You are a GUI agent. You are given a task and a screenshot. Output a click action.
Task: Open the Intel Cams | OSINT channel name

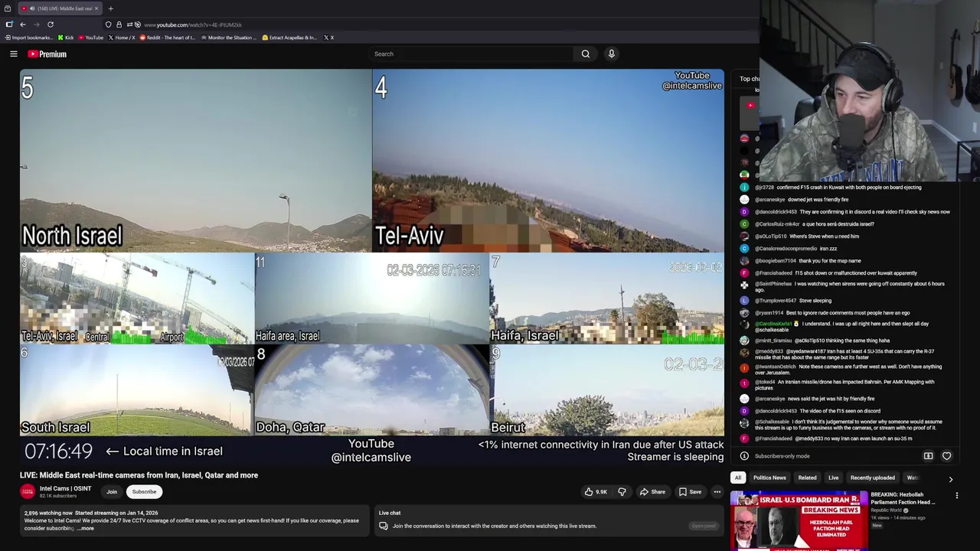pos(65,488)
